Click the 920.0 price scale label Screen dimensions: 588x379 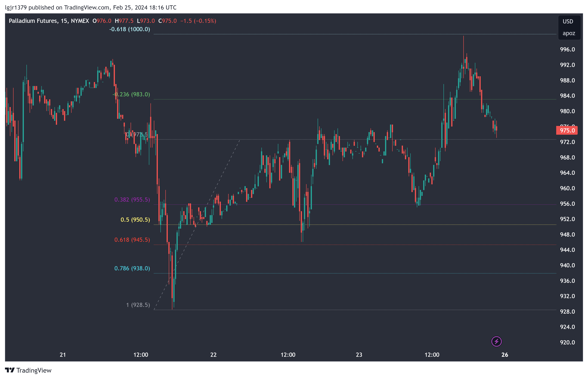(567, 342)
